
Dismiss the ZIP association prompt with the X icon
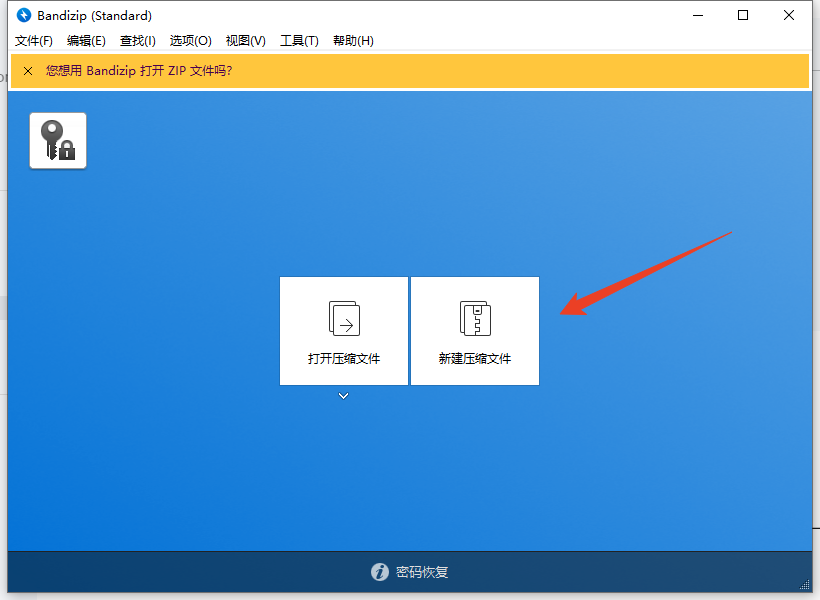pos(27,71)
